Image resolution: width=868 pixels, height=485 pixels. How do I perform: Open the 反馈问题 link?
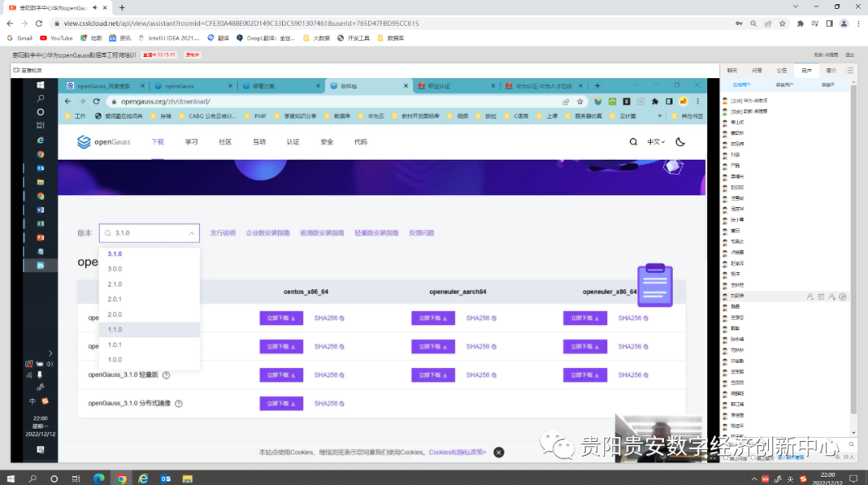(421, 234)
